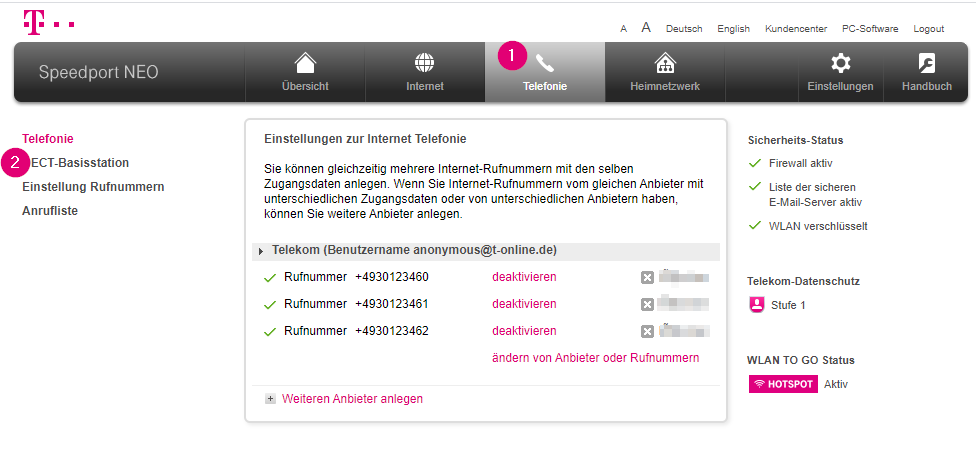Viewport: 976px width, 453px height.
Task: Expand the Telekom provider section arrow
Action: pyautogui.click(x=261, y=251)
